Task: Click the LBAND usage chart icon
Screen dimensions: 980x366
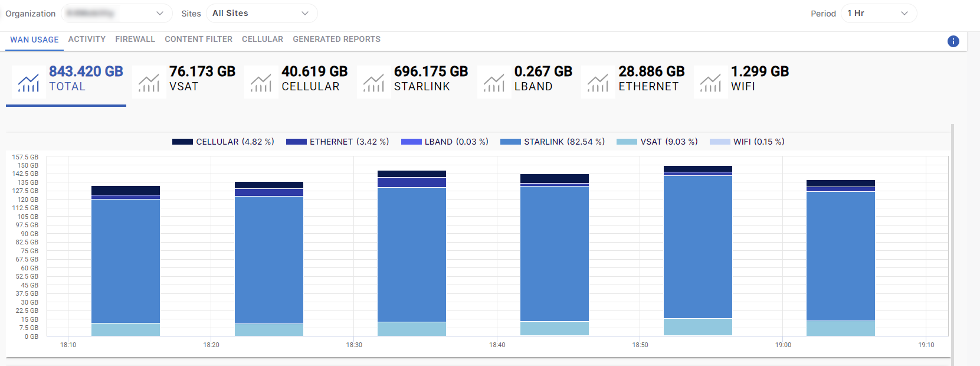Action: click(494, 83)
